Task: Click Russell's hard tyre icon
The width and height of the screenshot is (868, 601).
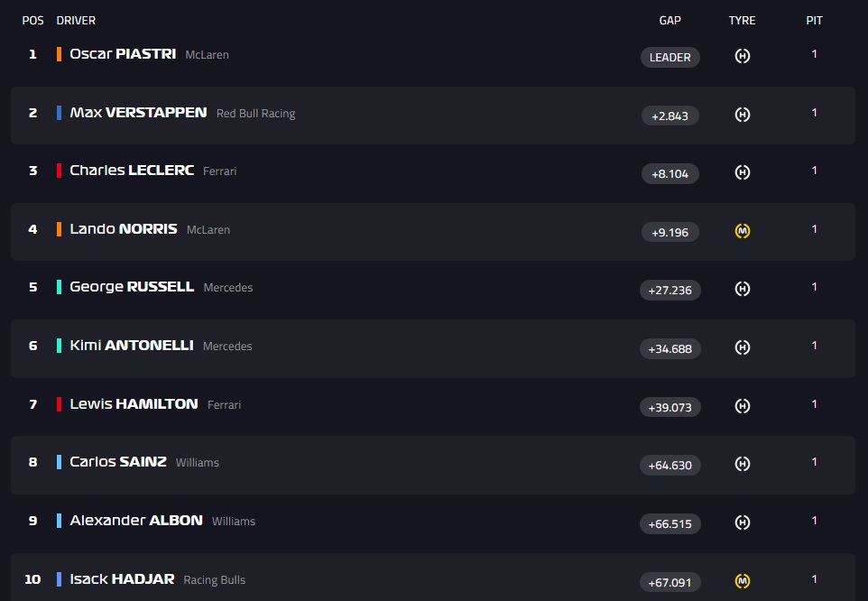Action: [x=742, y=289]
